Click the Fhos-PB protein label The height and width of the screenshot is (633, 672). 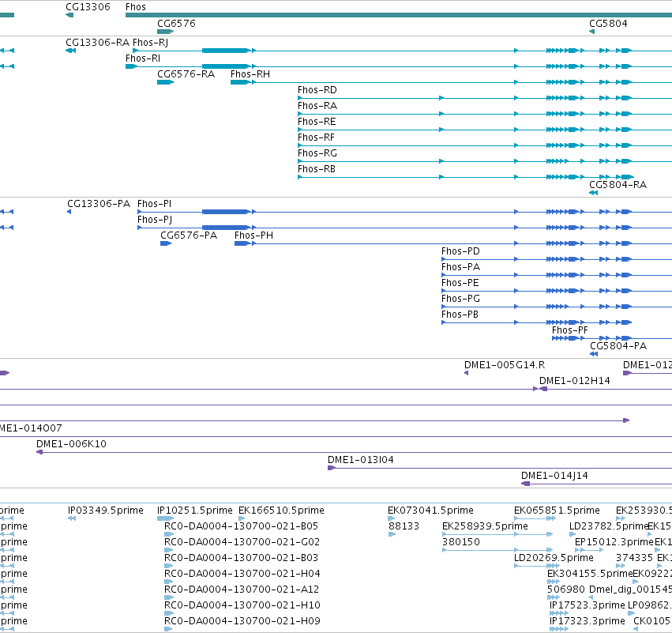pyautogui.click(x=460, y=315)
